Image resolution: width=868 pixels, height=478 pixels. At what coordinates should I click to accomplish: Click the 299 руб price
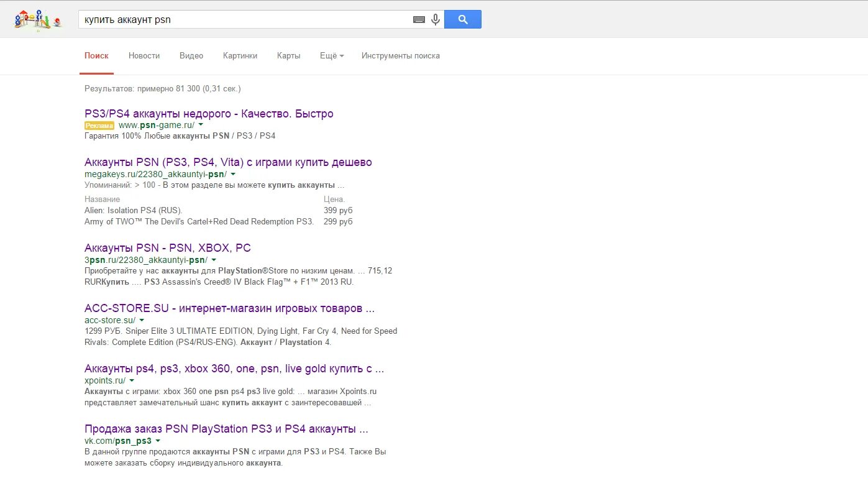point(338,221)
